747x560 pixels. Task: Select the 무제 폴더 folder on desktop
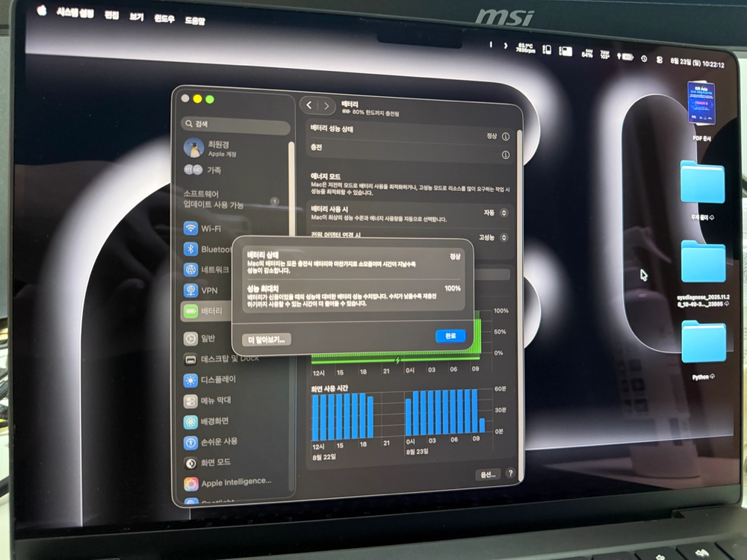702,190
